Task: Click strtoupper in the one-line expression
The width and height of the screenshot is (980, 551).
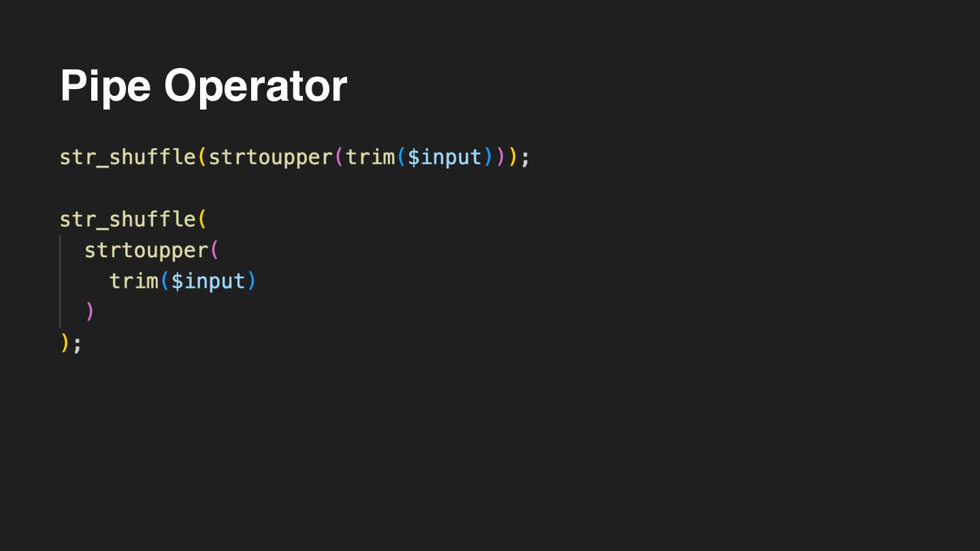Action: pyautogui.click(x=270, y=157)
